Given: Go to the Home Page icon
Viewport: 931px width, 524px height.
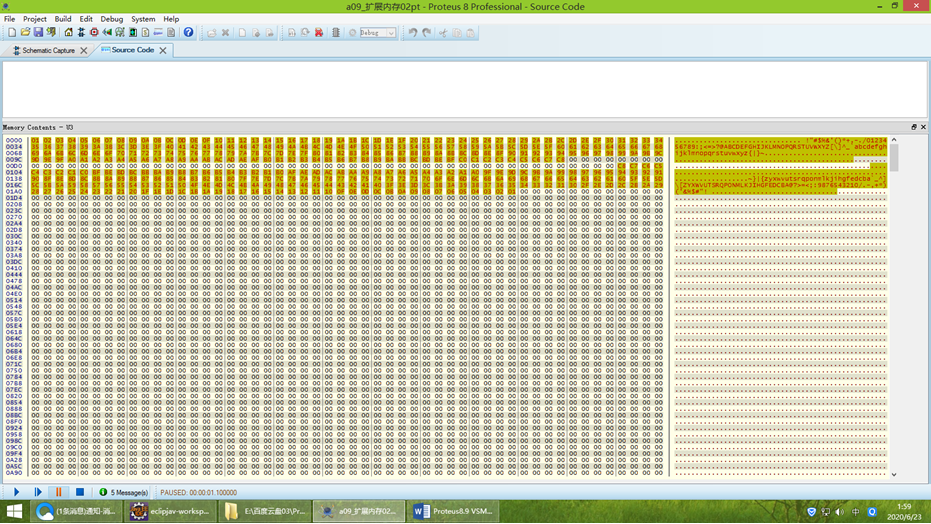Looking at the screenshot, I should [68, 32].
